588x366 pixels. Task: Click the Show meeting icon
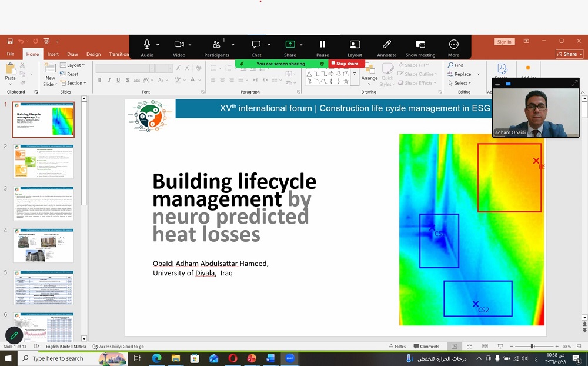[x=420, y=45]
